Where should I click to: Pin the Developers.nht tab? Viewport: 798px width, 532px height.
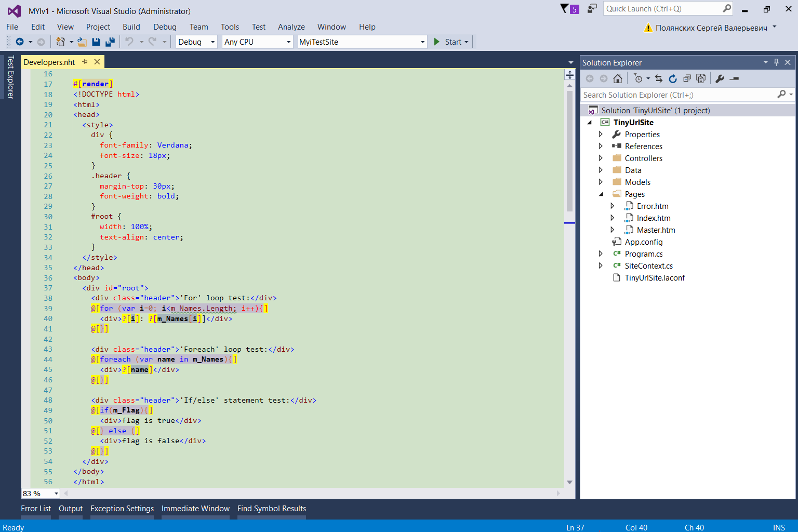tap(85, 62)
